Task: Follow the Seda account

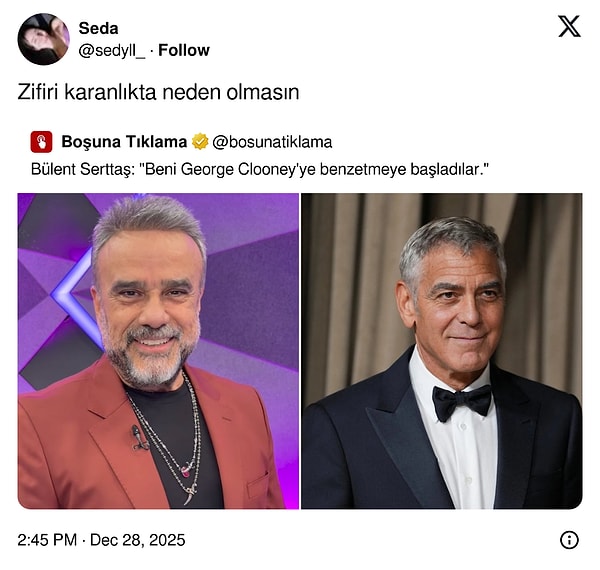Action: [184, 50]
